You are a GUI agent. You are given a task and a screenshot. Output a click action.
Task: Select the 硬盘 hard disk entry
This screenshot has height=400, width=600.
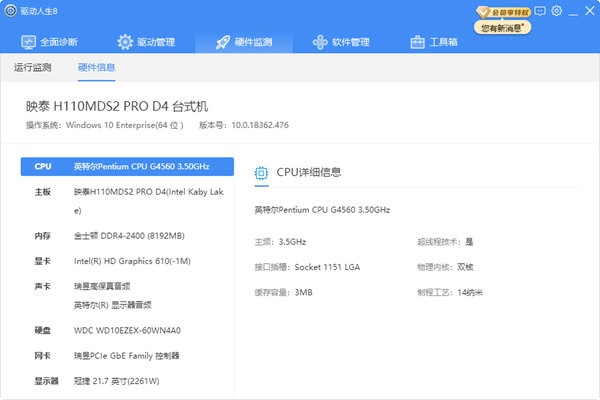(127, 329)
